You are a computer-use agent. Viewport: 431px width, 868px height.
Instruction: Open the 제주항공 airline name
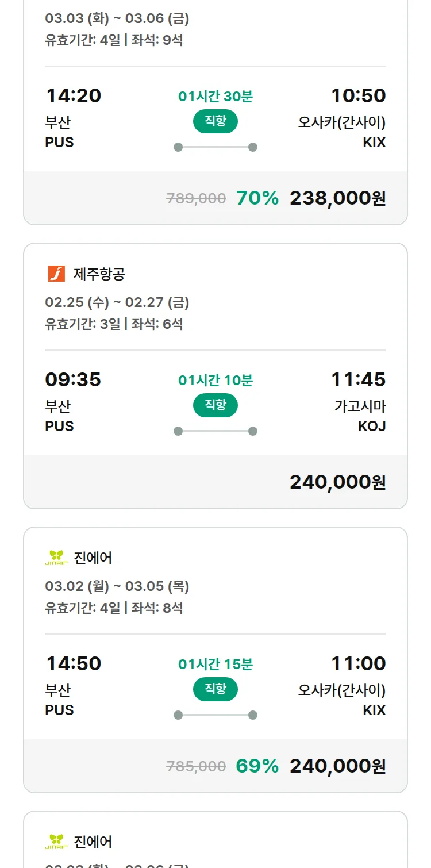(x=99, y=274)
